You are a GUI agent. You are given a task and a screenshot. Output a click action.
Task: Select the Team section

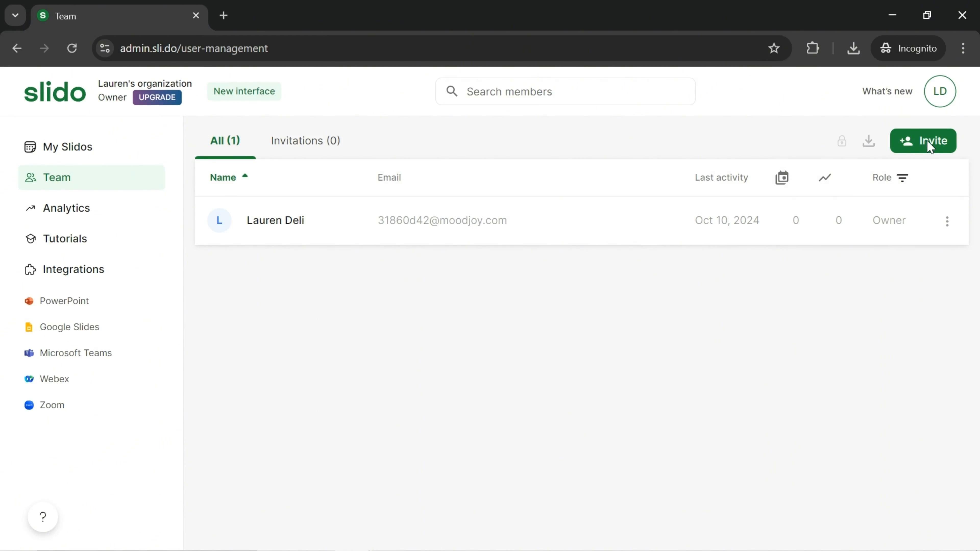pos(57,177)
